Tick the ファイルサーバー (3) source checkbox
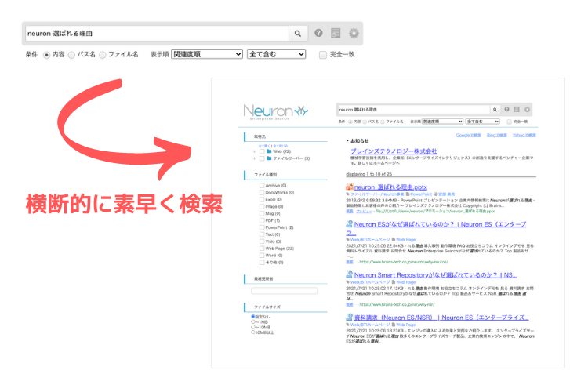 tap(262, 158)
